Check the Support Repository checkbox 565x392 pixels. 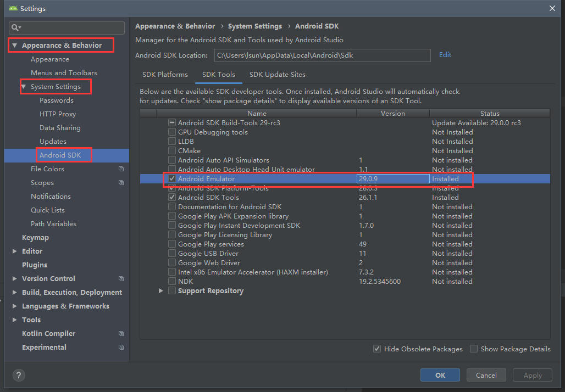172,291
